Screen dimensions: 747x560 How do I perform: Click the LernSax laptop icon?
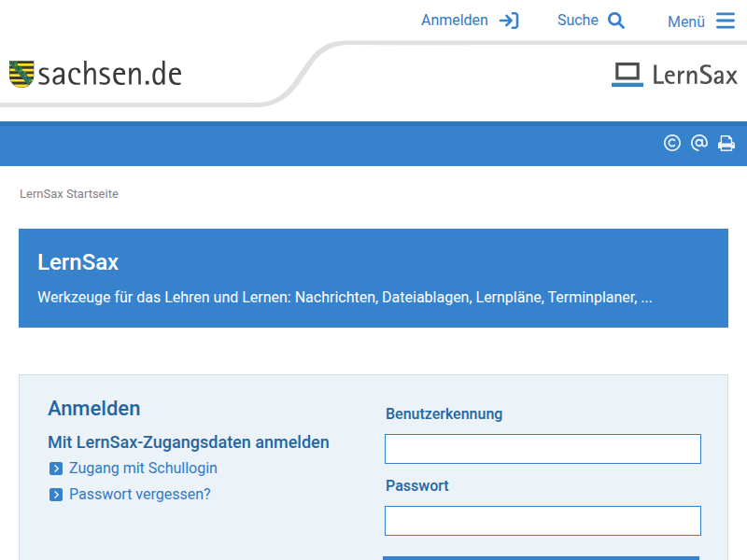pos(627,75)
